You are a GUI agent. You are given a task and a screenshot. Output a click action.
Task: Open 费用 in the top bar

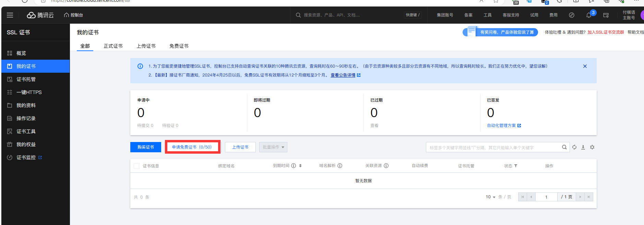(553, 15)
